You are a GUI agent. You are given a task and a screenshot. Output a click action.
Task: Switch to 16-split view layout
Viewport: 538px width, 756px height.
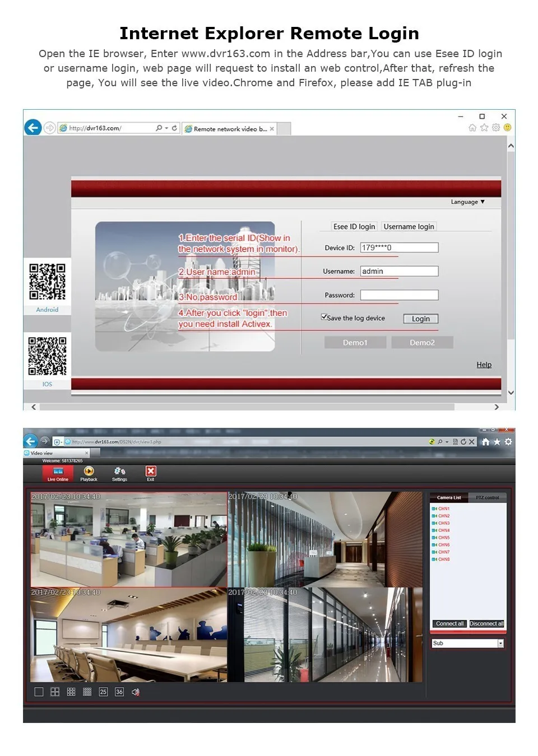pyautogui.click(x=87, y=692)
